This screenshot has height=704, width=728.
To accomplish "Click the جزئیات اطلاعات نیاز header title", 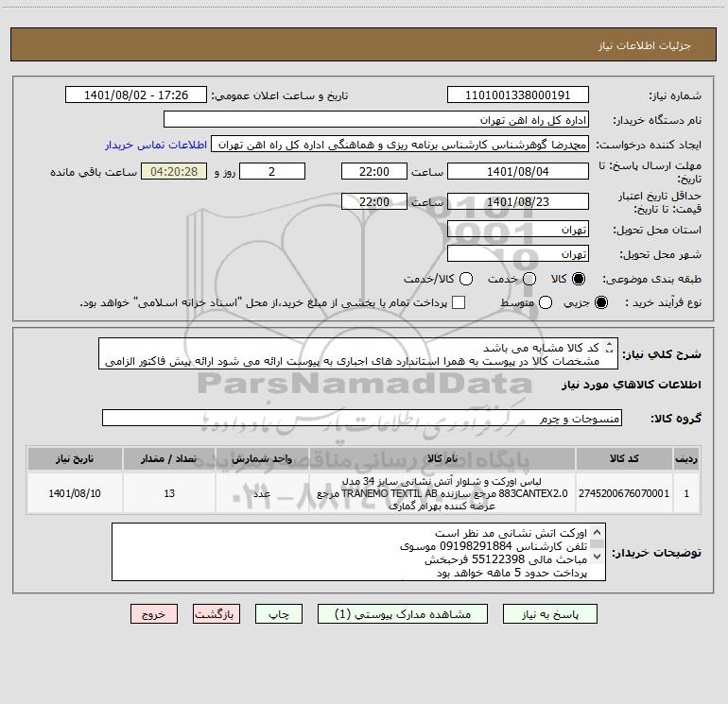I will 645,45.
